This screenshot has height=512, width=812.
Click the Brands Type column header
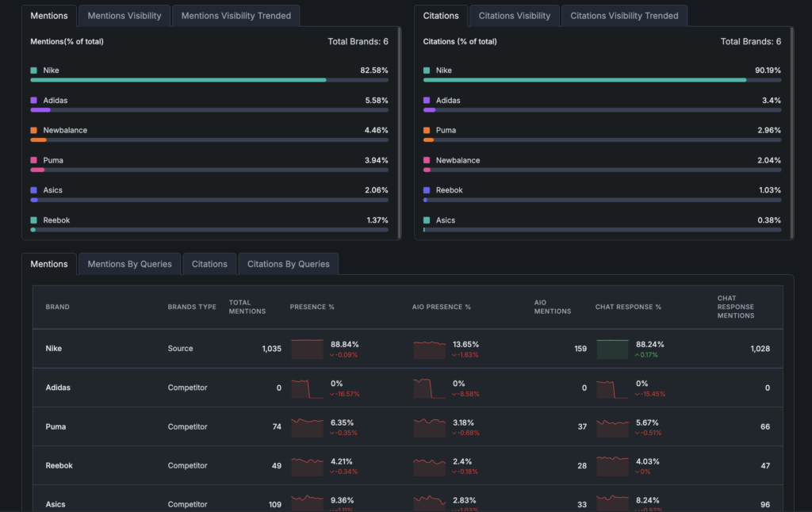point(192,307)
